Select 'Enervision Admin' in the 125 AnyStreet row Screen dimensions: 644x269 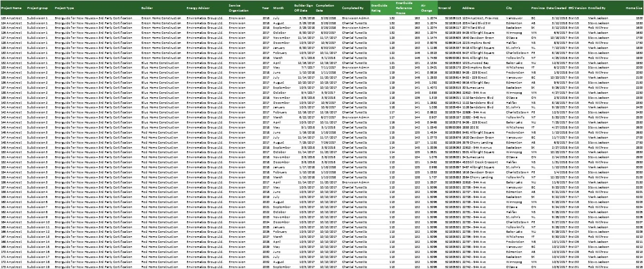point(355,28)
